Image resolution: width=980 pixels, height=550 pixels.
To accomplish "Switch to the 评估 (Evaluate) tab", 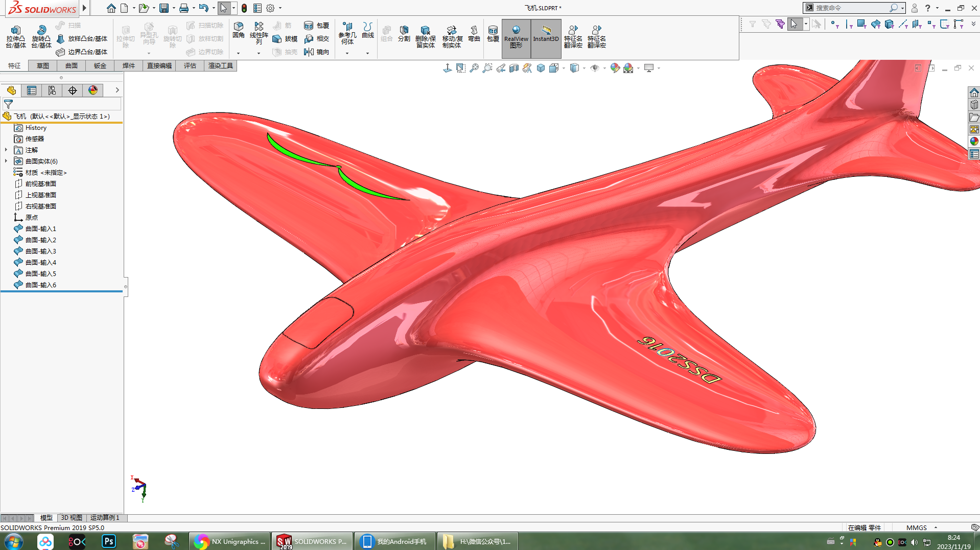I will point(190,66).
